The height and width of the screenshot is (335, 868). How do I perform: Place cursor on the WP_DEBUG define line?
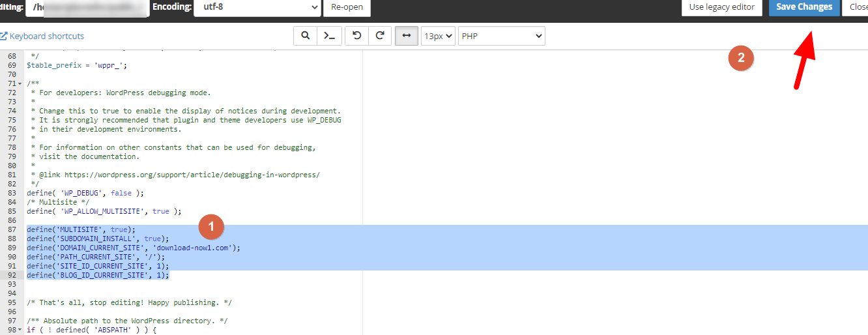click(x=85, y=193)
